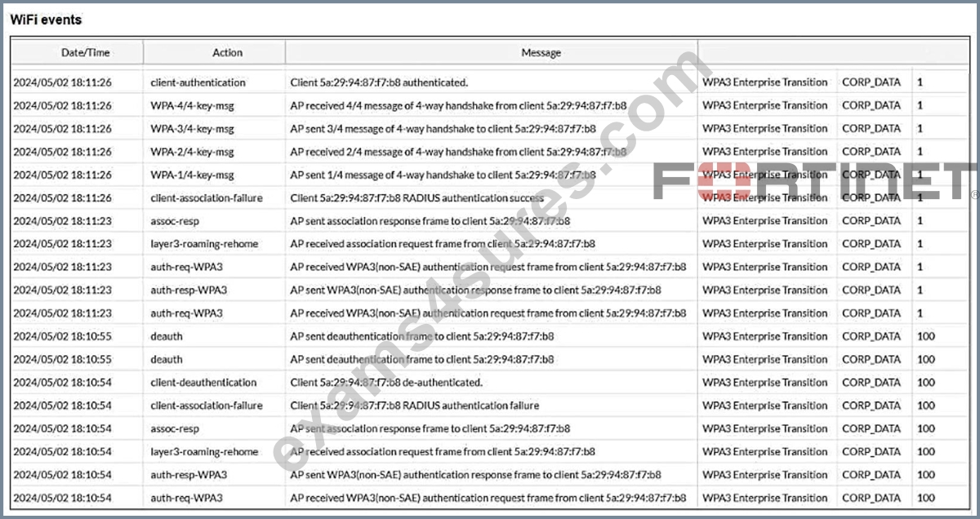Click the first layer3-roaming-rehome entry at 18:11:23
980x519 pixels.
click(204, 244)
